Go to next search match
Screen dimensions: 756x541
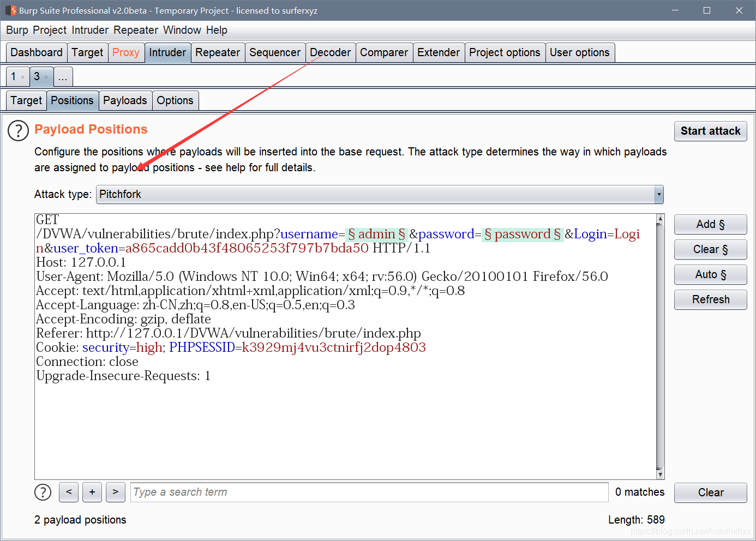(116, 492)
